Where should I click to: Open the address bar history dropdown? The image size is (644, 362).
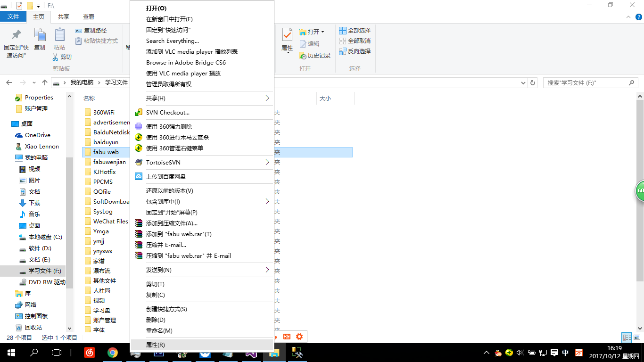pos(523,82)
